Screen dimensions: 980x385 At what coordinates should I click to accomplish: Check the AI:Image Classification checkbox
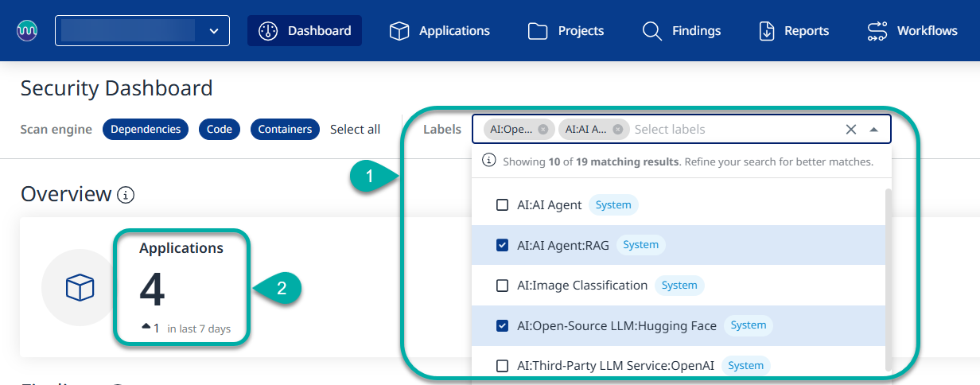click(502, 286)
